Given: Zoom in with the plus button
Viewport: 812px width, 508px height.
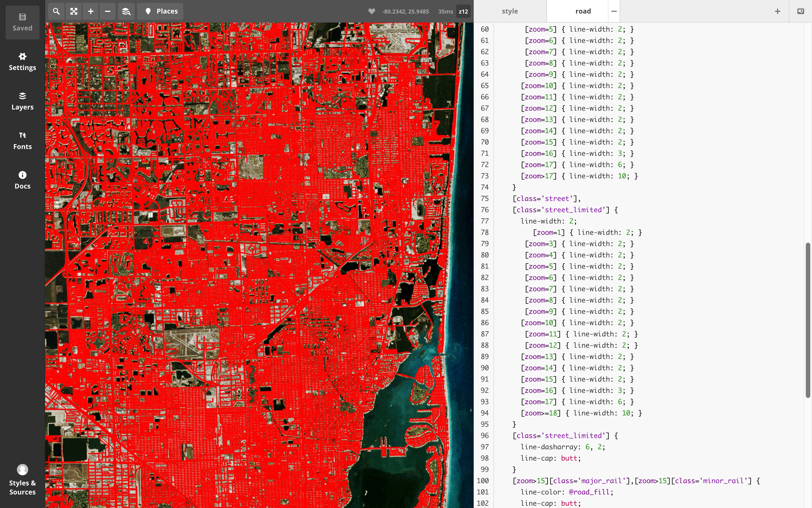Looking at the screenshot, I should 91,11.
